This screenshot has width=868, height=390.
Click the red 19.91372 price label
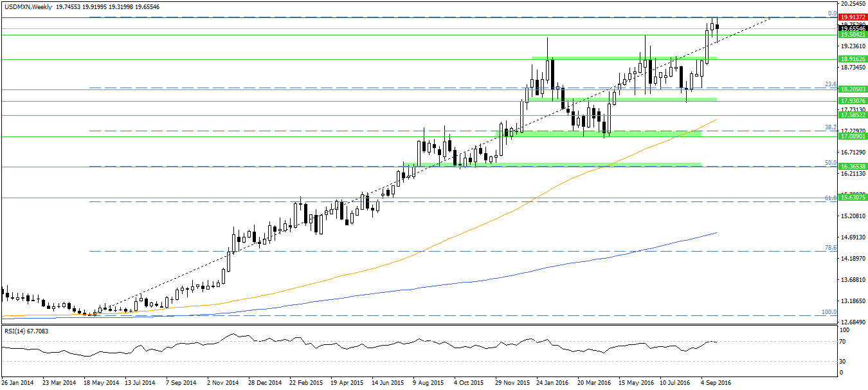tap(853, 17)
